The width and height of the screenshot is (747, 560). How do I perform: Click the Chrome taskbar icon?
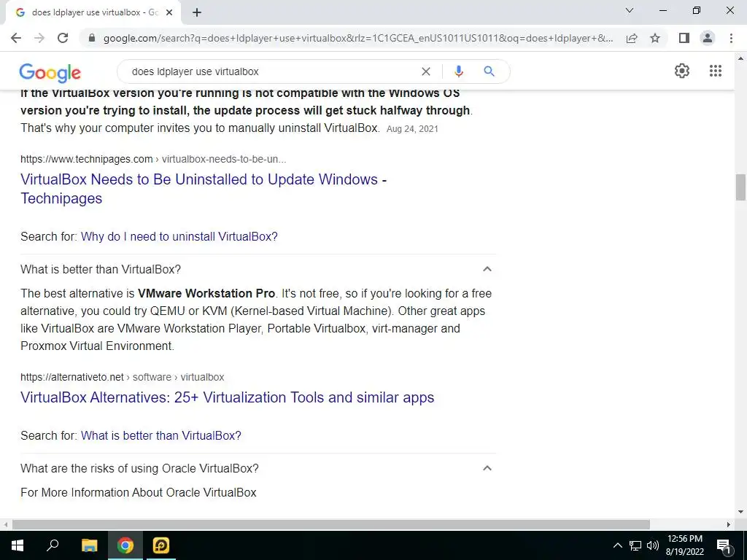pos(125,545)
